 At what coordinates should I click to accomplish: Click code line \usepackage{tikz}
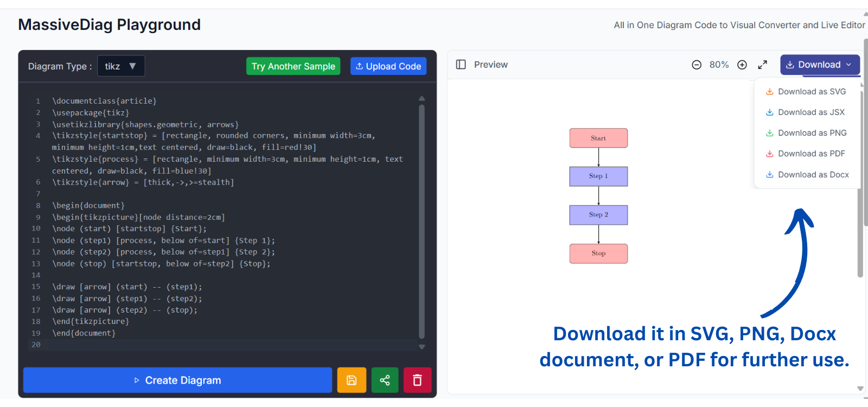click(x=91, y=113)
